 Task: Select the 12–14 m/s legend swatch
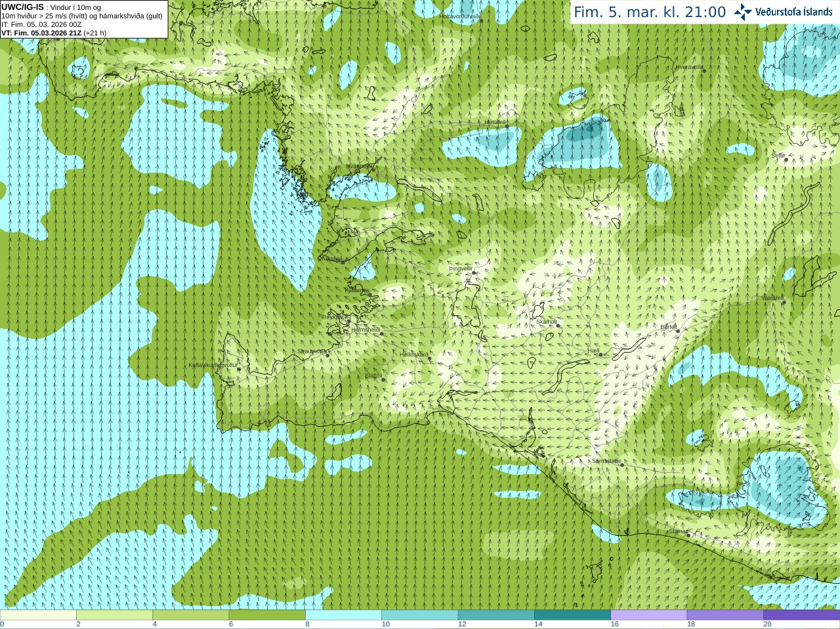[x=496, y=615]
